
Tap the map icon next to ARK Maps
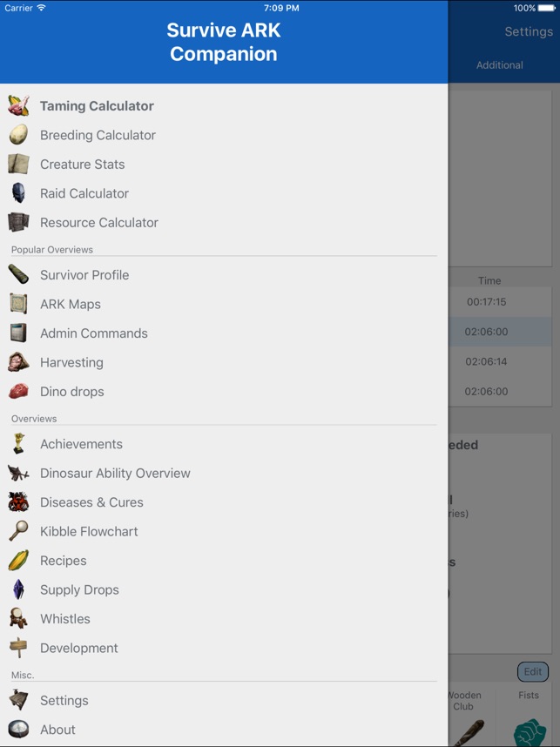pyautogui.click(x=18, y=304)
